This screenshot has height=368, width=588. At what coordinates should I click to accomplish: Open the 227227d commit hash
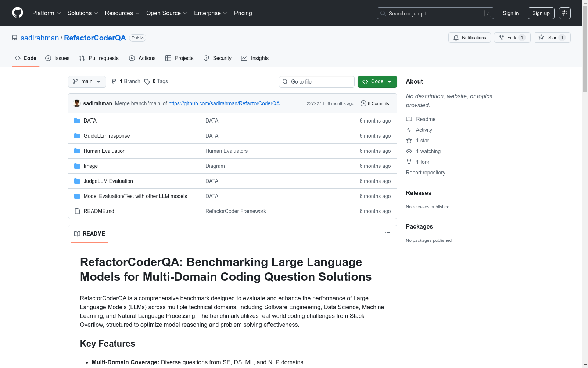coord(315,103)
